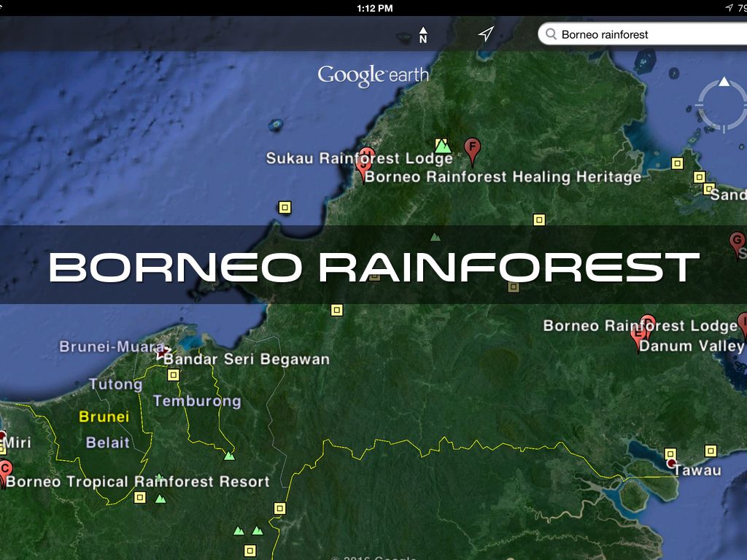Tap the Google Earth logo

coord(373,75)
